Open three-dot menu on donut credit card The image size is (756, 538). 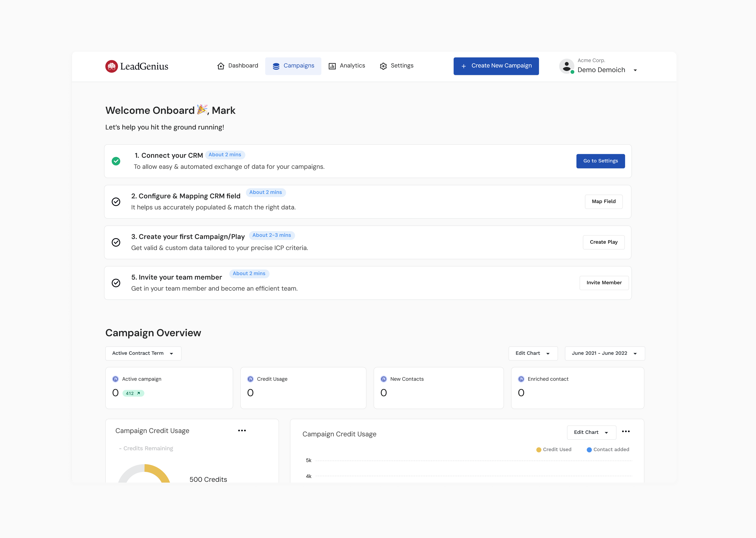242,431
